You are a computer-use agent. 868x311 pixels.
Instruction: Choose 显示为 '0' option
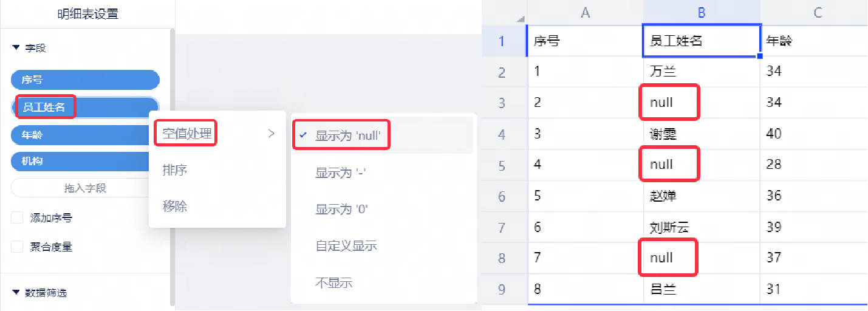click(x=342, y=210)
